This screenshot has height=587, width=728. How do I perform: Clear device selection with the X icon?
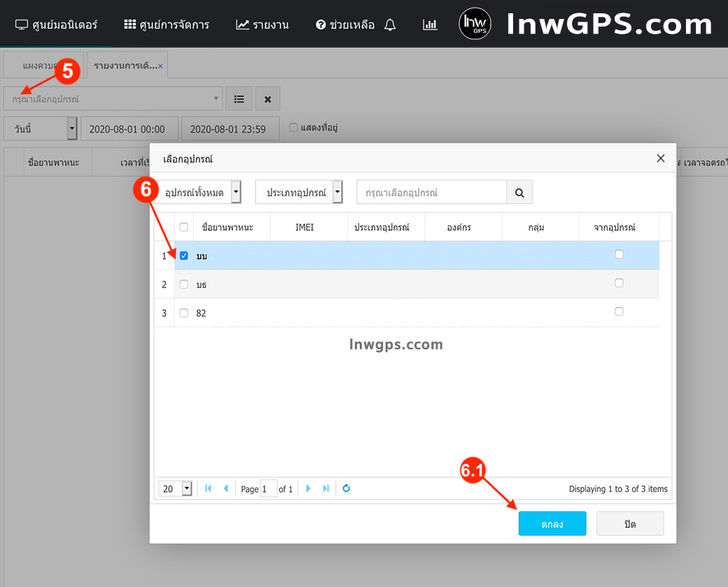267,99
